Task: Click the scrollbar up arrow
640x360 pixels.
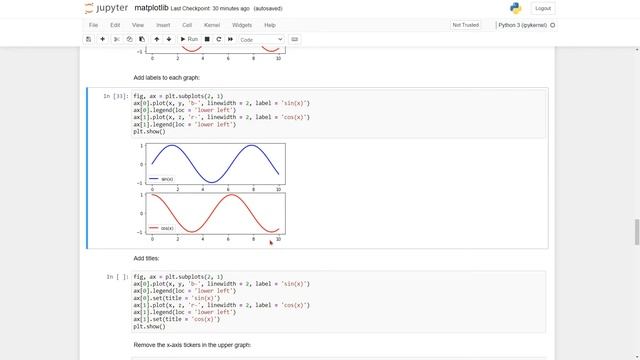Action: pyautogui.click(x=637, y=49)
